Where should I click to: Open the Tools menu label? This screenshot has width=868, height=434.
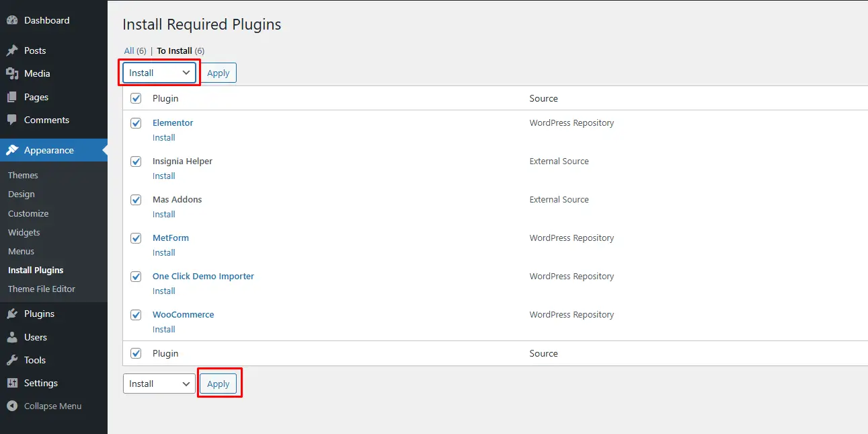[x=35, y=360]
